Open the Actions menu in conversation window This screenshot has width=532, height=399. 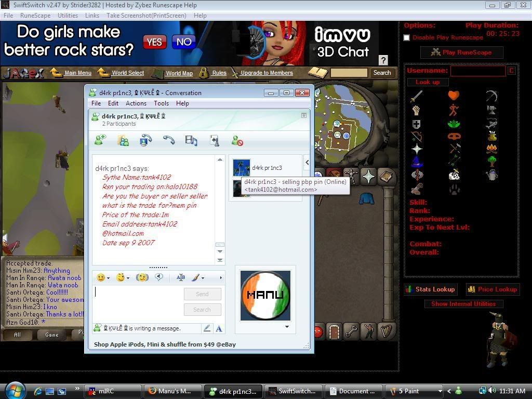tap(136, 103)
